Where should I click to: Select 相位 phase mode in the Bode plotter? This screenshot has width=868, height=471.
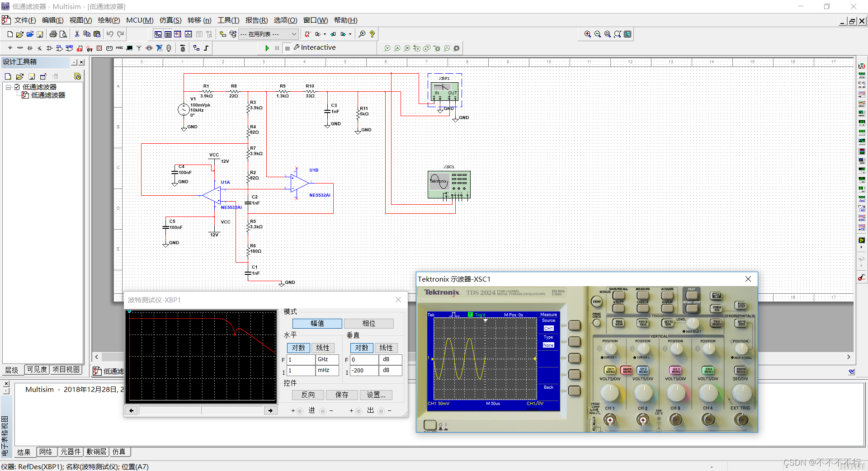[x=369, y=324]
